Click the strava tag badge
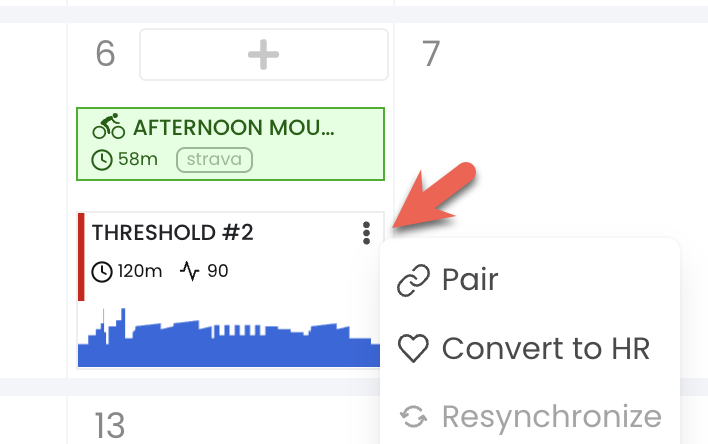 pyautogui.click(x=214, y=160)
